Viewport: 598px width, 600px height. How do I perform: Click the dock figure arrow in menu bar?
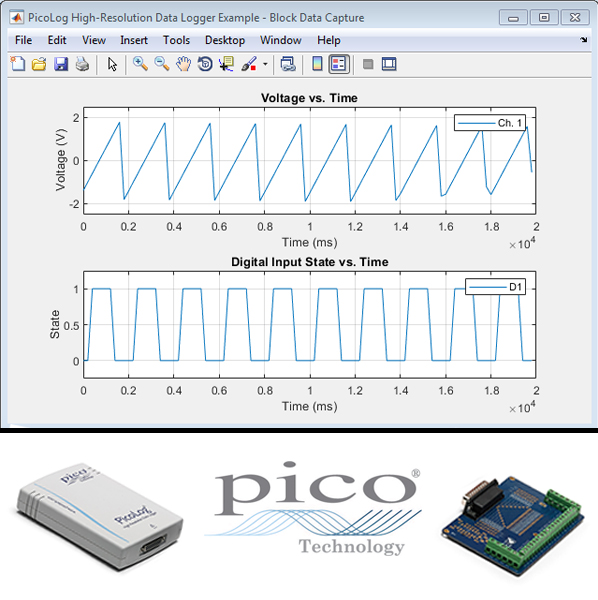click(583, 40)
